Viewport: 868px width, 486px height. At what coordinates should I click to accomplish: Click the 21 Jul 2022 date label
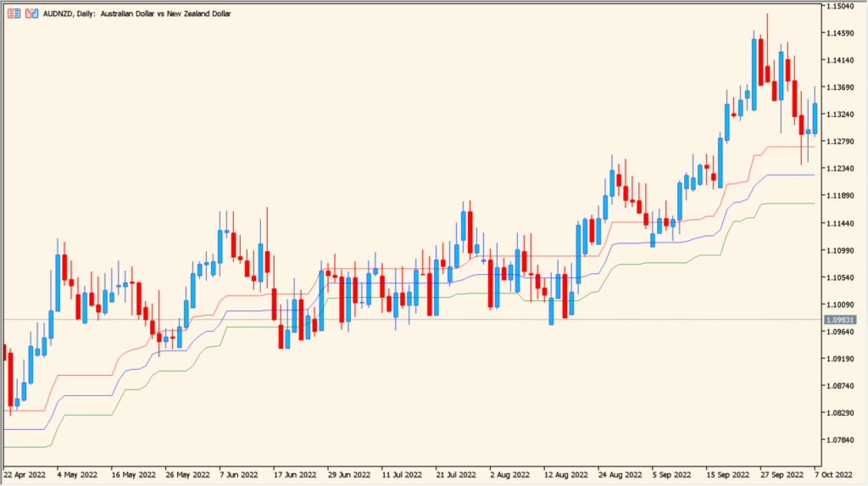tap(456, 475)
